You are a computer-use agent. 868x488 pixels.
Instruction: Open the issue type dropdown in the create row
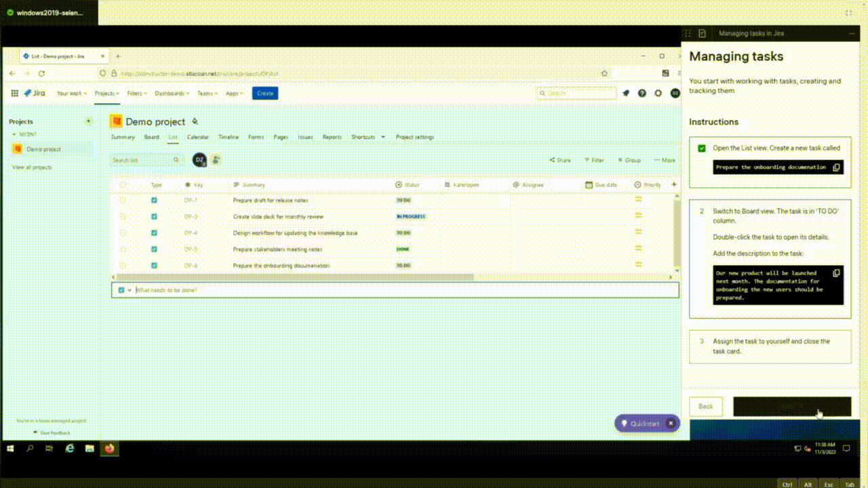(125, 289)
